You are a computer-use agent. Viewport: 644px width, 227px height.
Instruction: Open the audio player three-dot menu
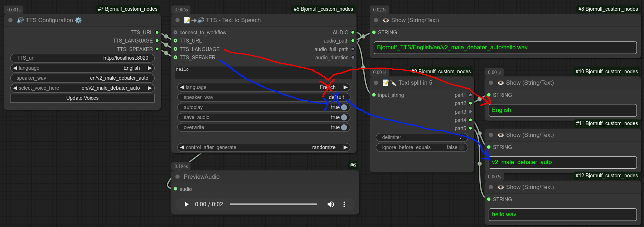coord(344,204)
